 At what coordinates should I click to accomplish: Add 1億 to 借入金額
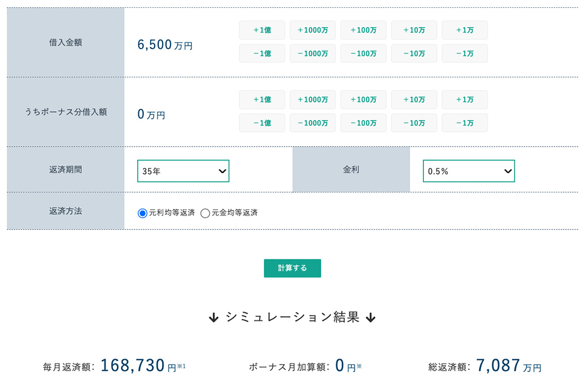[262, 30]
